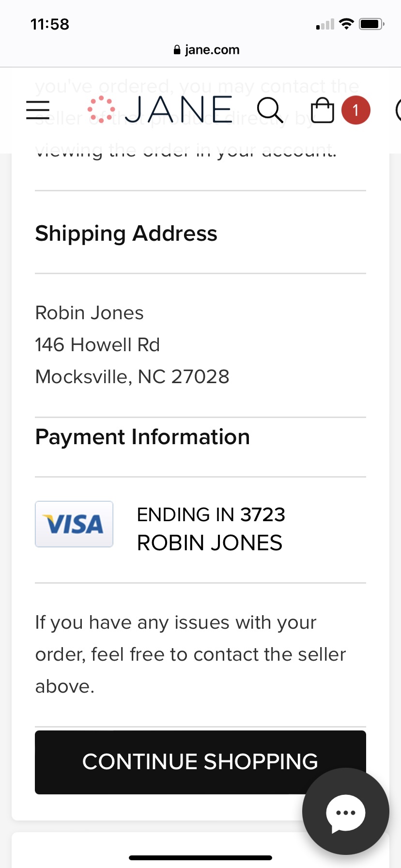This screenshot has height=868, width=401.
Task: Open the live chat bubble
Action: pyautogui.click(x=345, y=812)
